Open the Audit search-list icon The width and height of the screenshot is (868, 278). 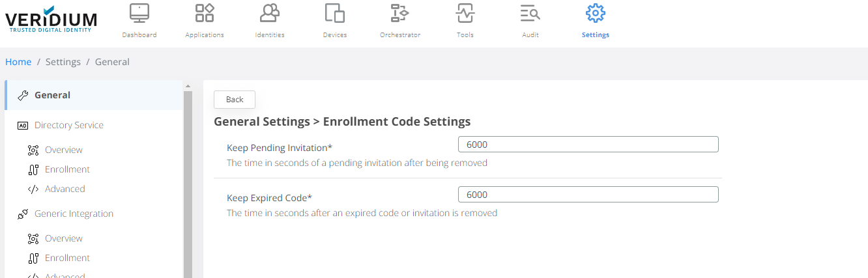coord(530,14)
